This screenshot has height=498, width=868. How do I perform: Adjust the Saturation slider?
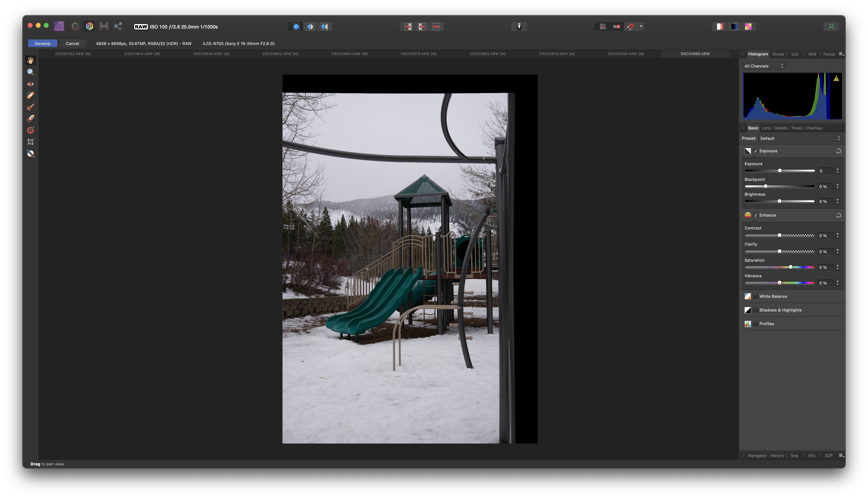click(x=779, y=267)
